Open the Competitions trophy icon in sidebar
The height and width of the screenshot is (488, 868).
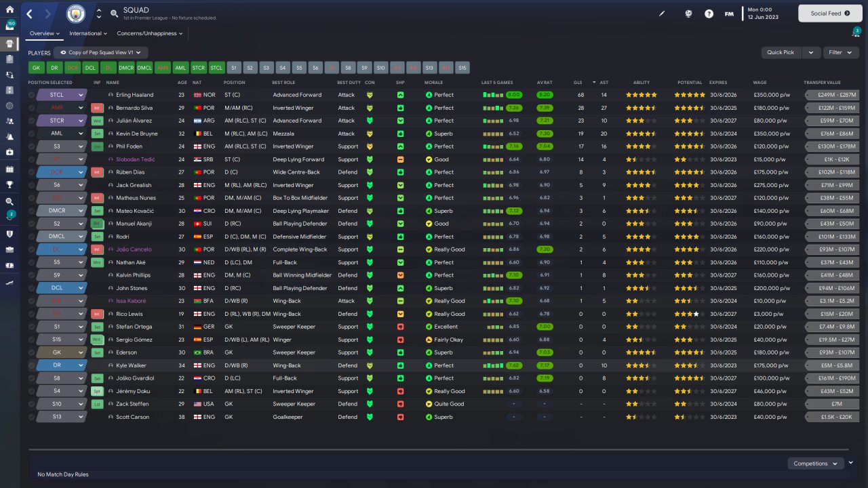[x=9, y=184]
